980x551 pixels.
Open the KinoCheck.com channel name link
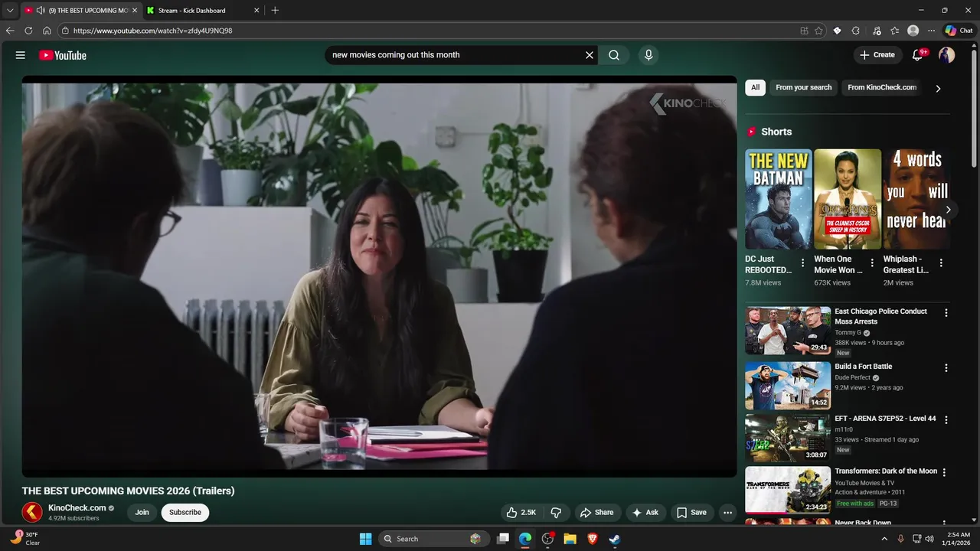pos(77,508)
